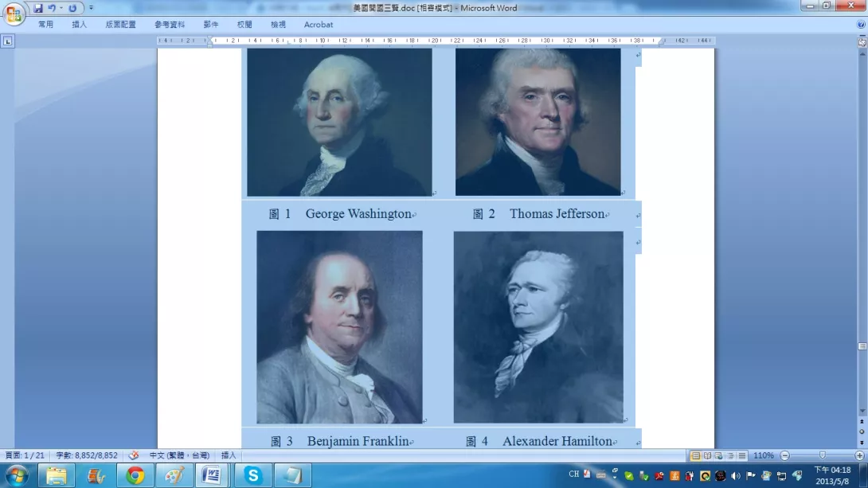Click the Next Page double-arrow button
The width and height of the screenshot is (868, 488).
[x=862, y=443]
